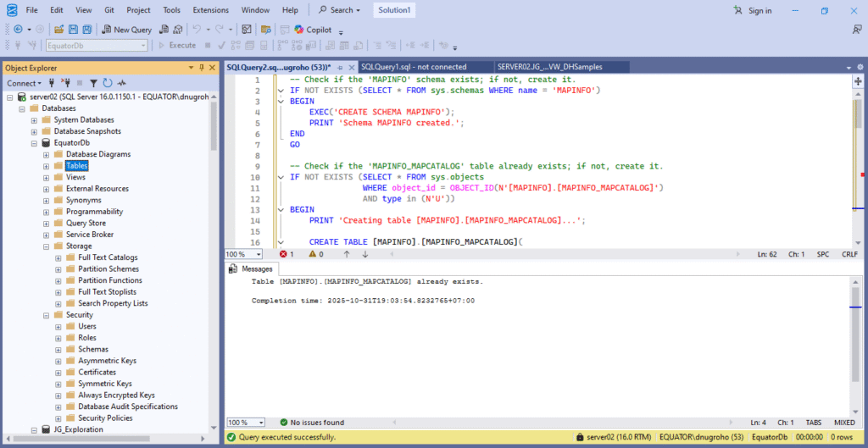Switch to the SQLQuery1.sql tab
The width and height of the screenshot is (868, 448).
point(414,66)
